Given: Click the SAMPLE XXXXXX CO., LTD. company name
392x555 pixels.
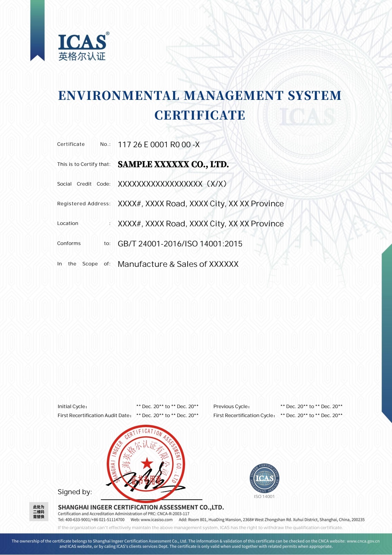Looking at the screenshot, I should click(173, 164).
